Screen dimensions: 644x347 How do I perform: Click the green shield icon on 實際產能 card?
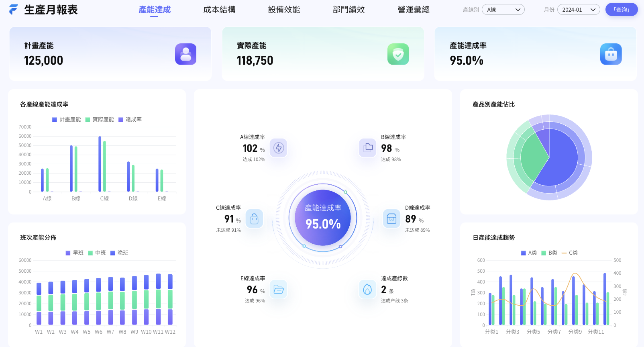point(398,54)
